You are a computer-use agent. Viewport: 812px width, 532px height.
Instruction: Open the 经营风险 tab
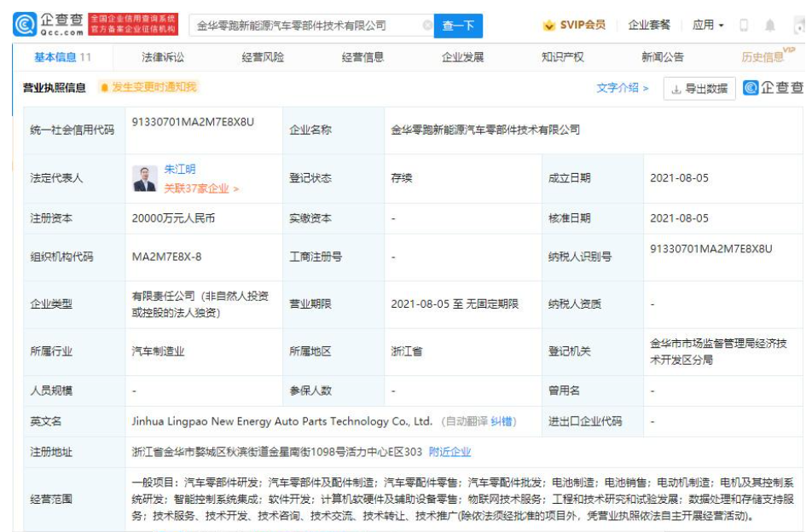[263, 57]
